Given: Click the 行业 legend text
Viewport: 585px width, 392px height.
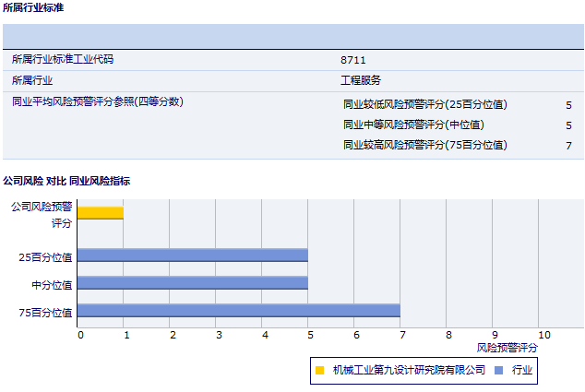Looking at the screenshot, I should point(522,370).
